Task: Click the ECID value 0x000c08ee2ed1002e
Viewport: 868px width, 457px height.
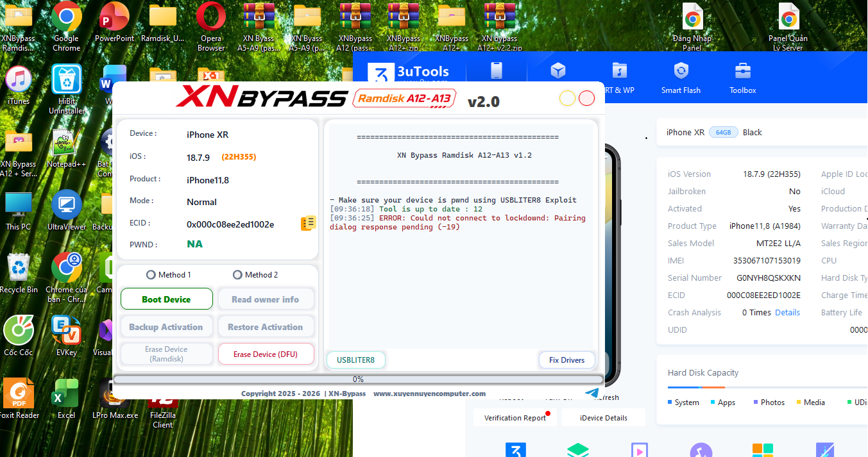Action: [x=230, y=224]
